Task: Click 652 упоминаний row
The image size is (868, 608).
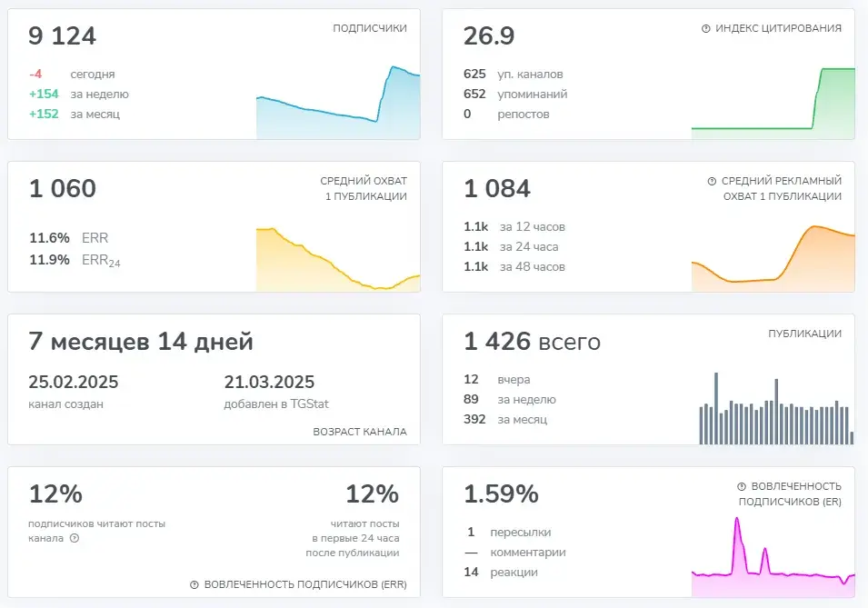Action: point(515,95)
